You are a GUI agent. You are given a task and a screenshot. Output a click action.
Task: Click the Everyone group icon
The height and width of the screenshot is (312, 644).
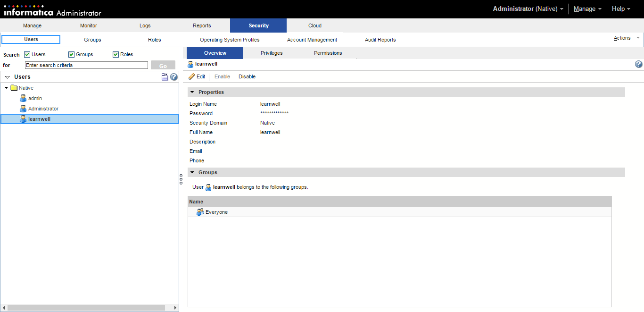(200, 211)
